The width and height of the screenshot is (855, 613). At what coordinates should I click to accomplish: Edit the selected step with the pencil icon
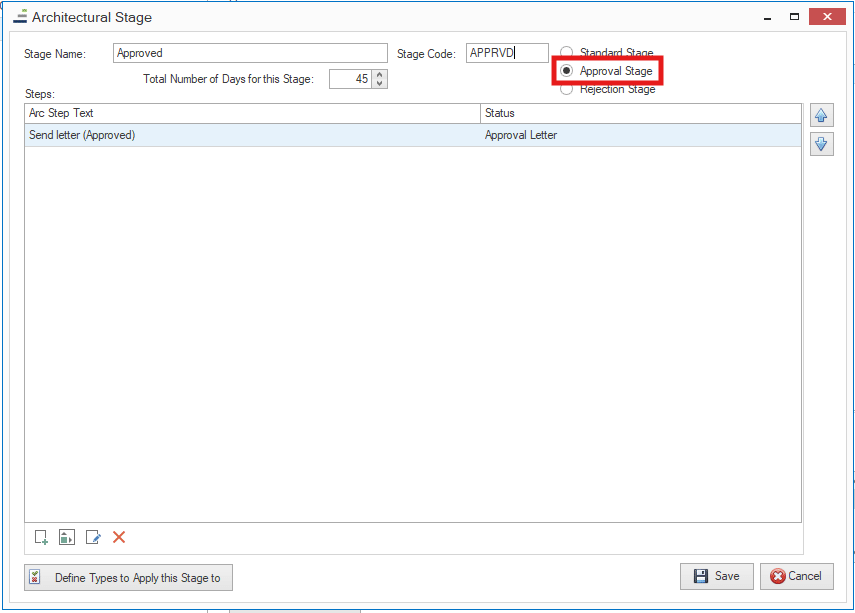(93, 537)
